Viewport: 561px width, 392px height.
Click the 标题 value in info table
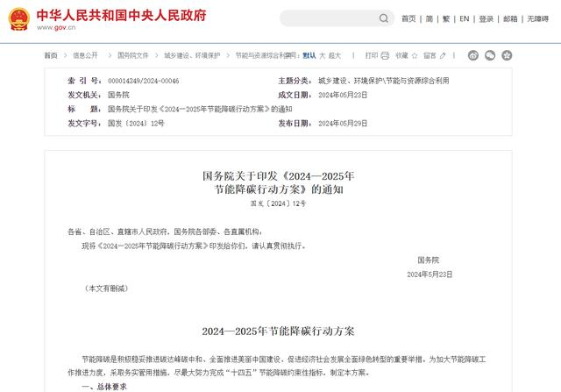pos(200,110)
